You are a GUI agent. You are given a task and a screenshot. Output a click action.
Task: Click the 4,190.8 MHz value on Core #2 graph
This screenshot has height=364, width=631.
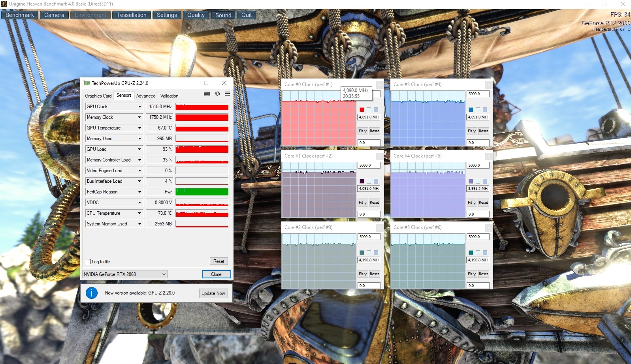click(x=369, y=260)
